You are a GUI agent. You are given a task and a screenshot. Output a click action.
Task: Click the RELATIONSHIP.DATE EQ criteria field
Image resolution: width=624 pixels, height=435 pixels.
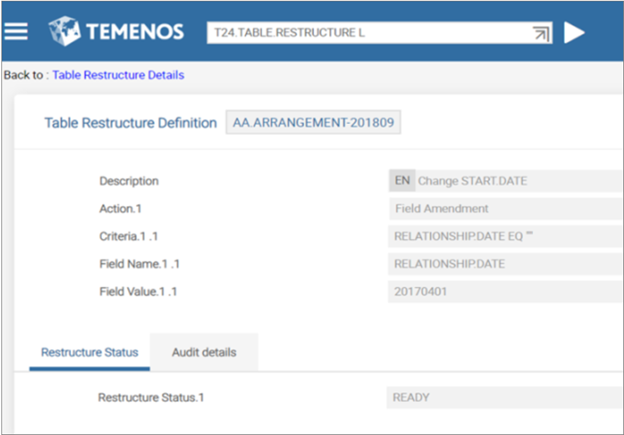503,237
